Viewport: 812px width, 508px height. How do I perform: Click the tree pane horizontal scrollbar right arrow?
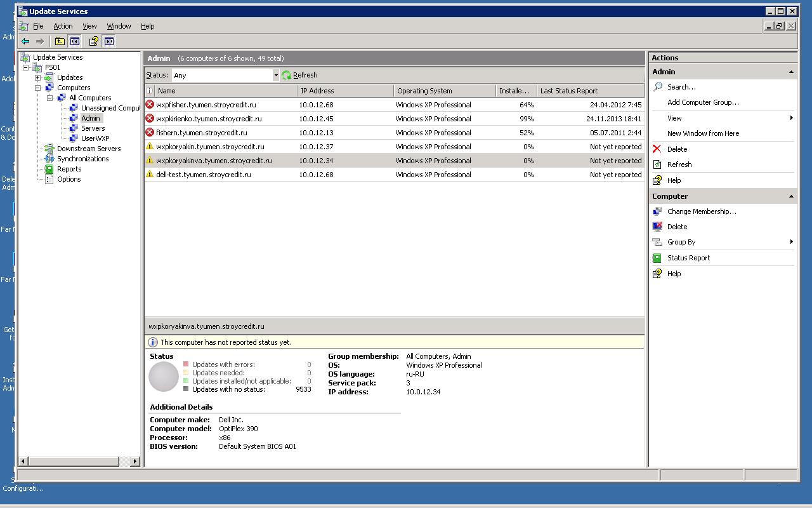point(134,462)
